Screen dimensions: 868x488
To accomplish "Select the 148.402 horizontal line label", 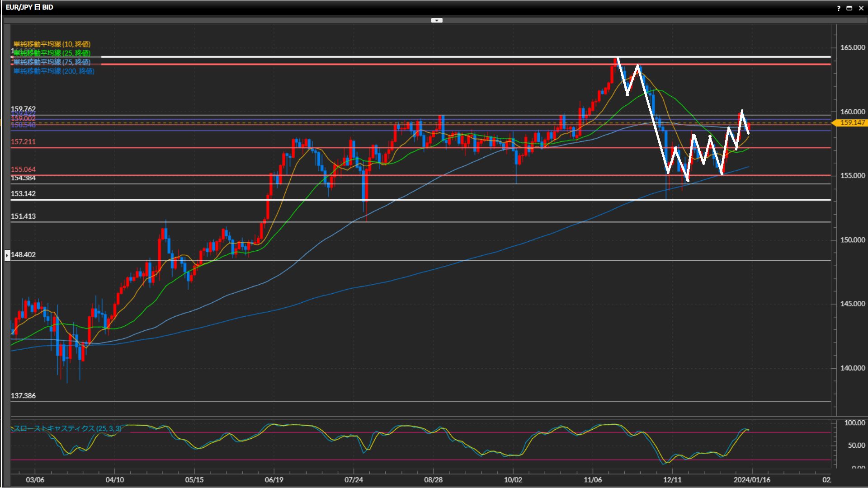I will 23,255.
